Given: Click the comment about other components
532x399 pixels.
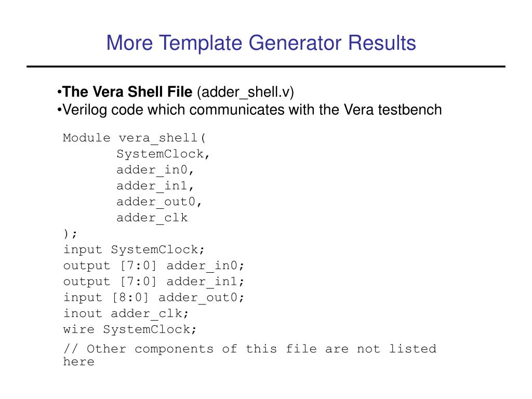Looking at the screenshot, I should tap(250, 355).
